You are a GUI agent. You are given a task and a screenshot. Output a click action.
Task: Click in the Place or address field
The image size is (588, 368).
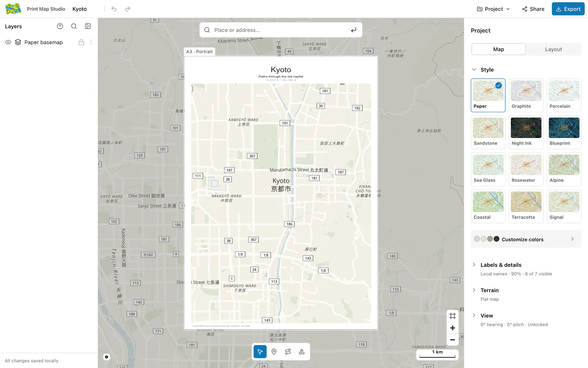click(280, 30)
